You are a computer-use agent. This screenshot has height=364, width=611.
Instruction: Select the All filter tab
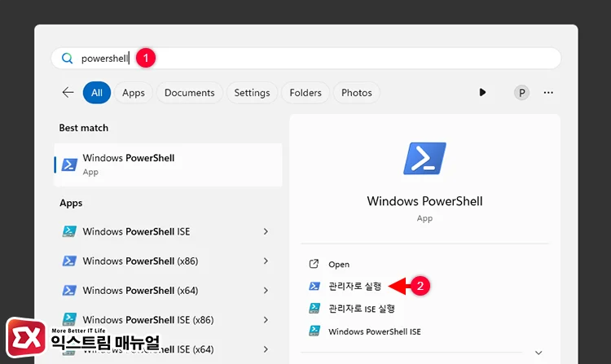click(96, 93)
